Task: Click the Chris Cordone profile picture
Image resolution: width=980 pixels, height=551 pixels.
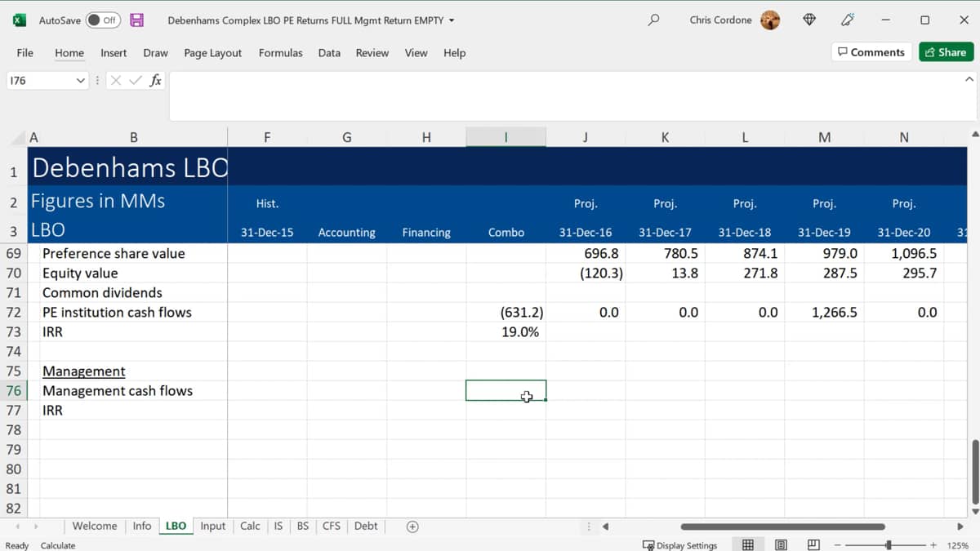Action: pos(770,20)
